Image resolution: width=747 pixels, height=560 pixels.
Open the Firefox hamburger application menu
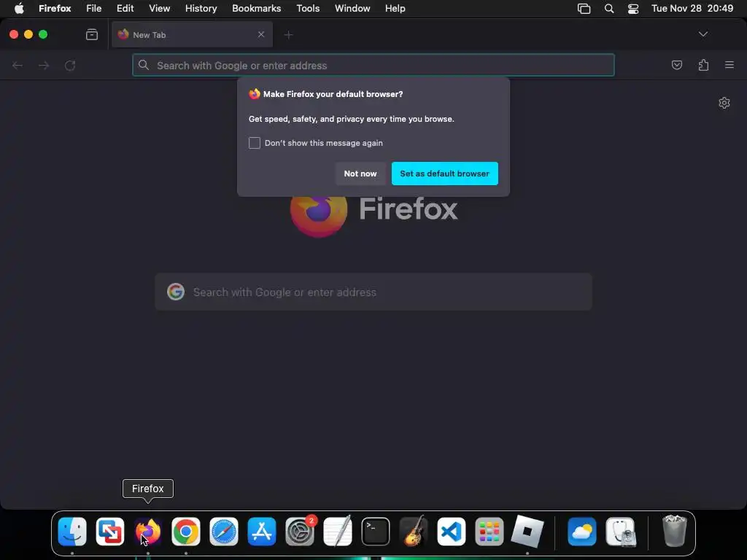point(729,65)
